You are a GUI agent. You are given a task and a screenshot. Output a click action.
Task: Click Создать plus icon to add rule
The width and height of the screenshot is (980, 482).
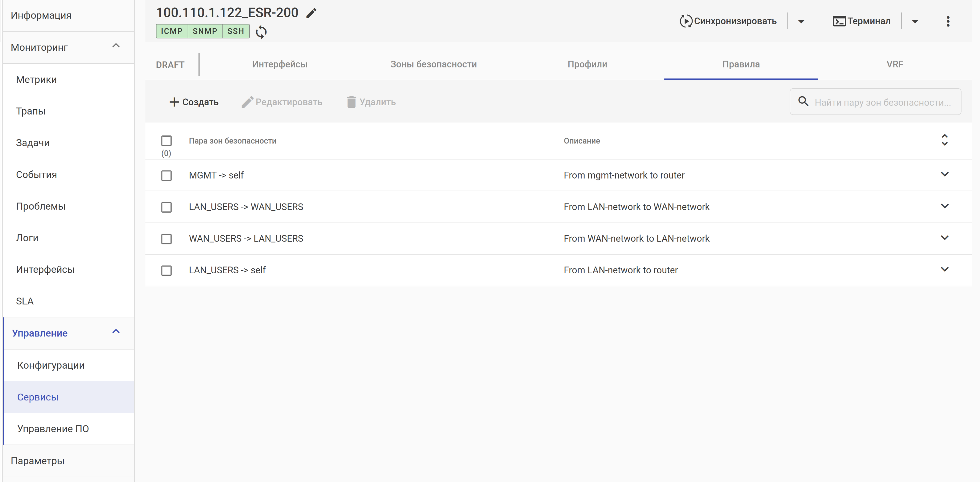(x=174, y=102)
